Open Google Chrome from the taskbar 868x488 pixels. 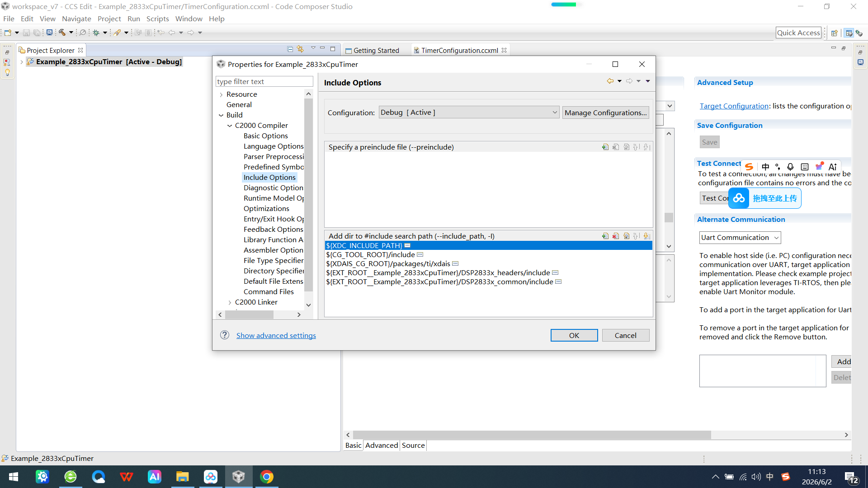pyautogui.click(x=267, y=477)
